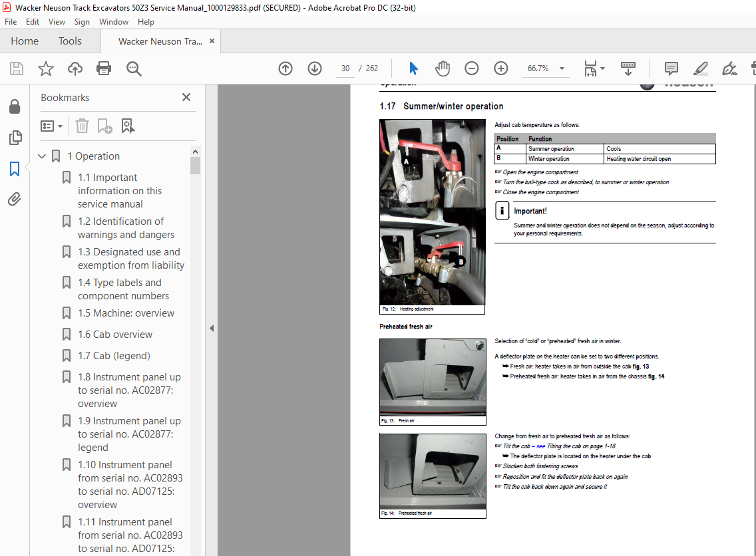Toggle the Bookmarks panel icon
The height and width of the screenshot is (556, 756).
[15, 169]
